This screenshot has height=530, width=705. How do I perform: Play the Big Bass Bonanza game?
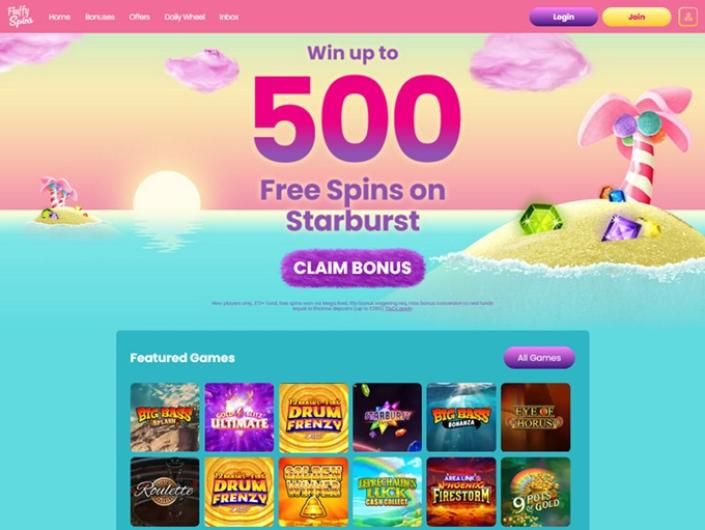coord(462,417)
